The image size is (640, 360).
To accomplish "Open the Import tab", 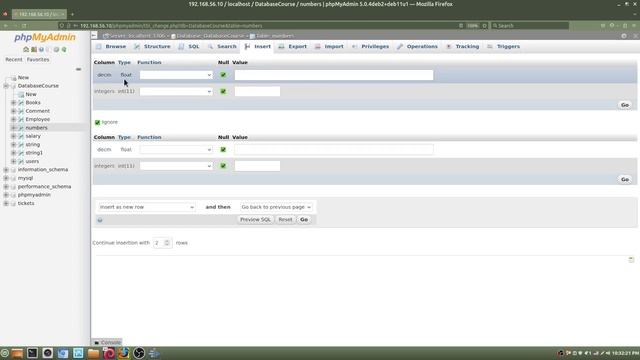I will (x=329, y=47).
